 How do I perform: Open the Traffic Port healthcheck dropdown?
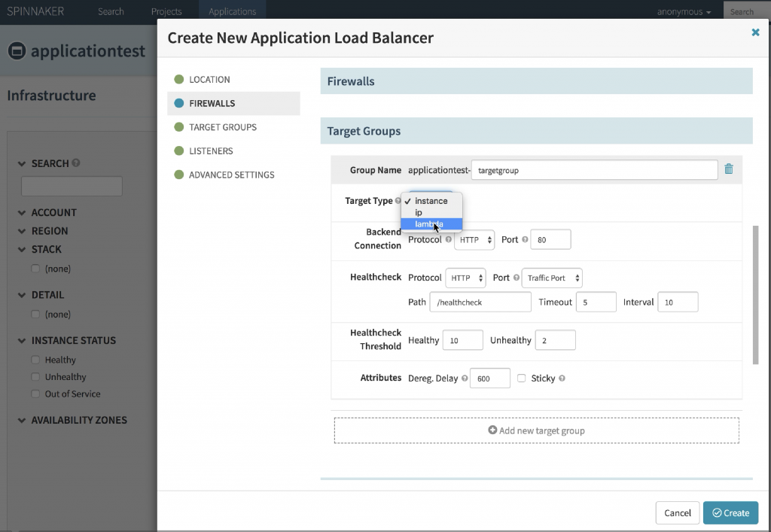[552, 278]
